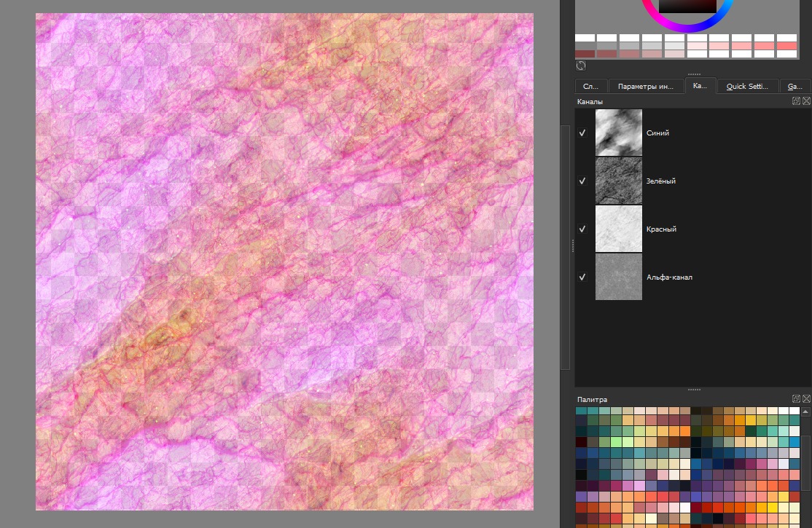Screen dimensions: 812x528
Task: Open the Quick Setti... tab
Action: pyautogui.click(x=747, y=87)
